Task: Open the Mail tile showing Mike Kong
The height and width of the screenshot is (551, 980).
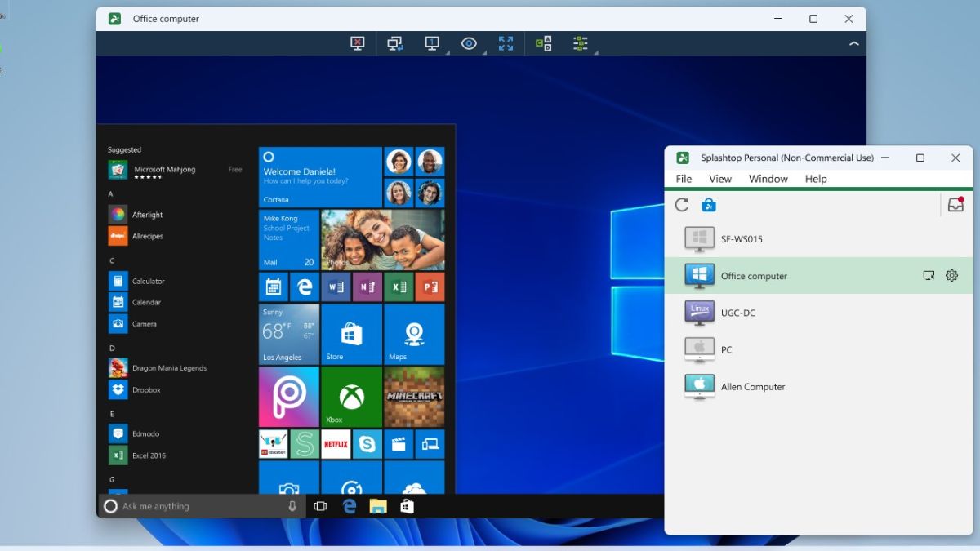Action: tap(289, 240)
